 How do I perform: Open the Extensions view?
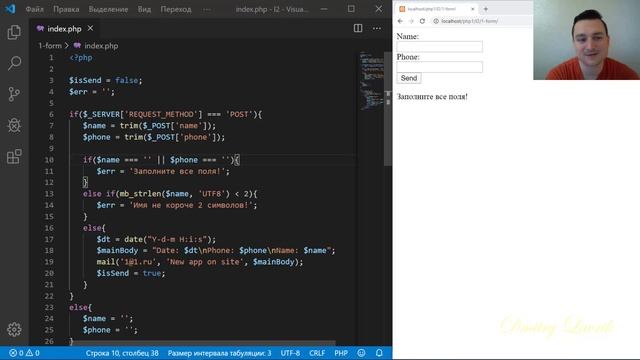click(x=14, y=156)
